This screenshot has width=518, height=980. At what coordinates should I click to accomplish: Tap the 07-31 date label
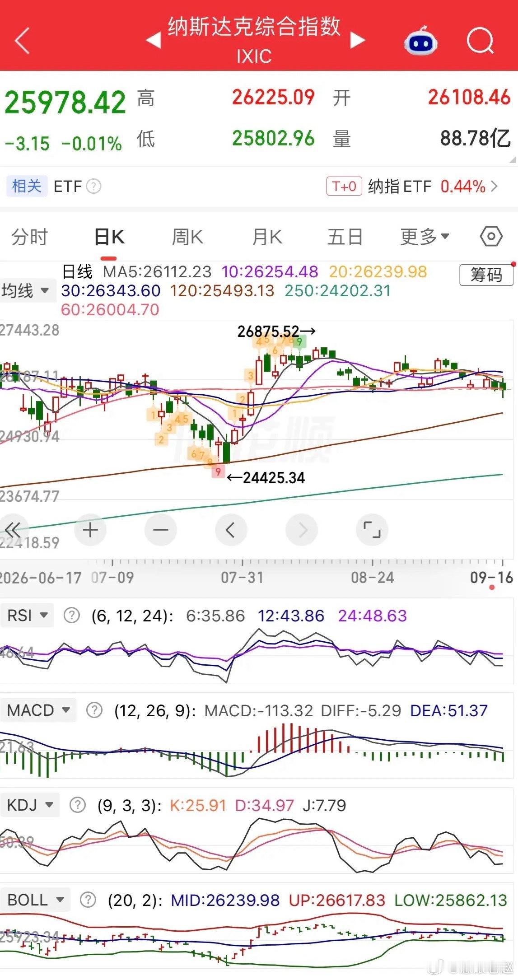(242, 577)
